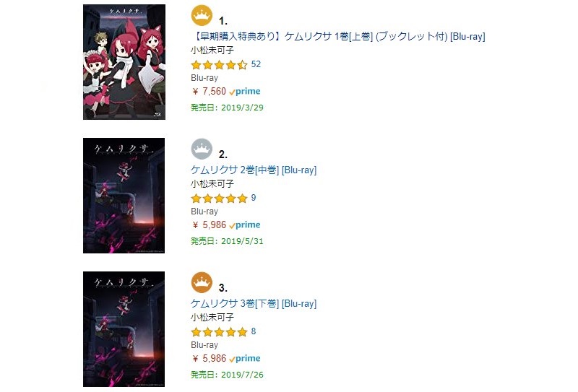Open the volume 3 cover thumbnail
This screenshot has width=578, height=392.
tap(124, 329)
